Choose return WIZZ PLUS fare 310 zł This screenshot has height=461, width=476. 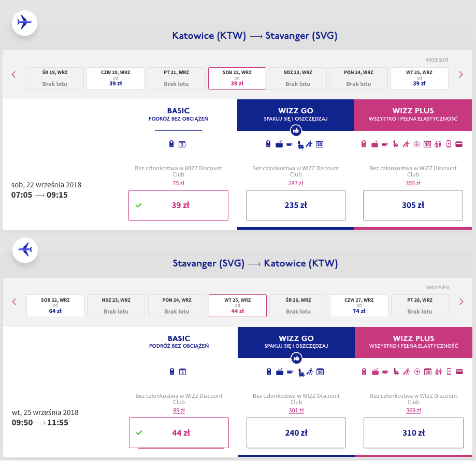[x=413, y=433]
